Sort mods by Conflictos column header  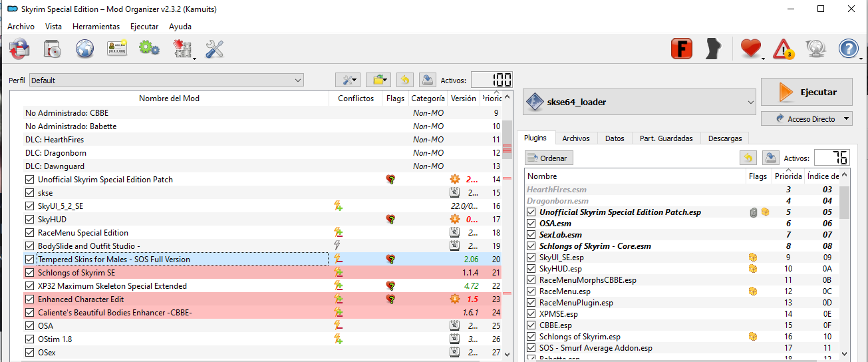click(356, 98)
